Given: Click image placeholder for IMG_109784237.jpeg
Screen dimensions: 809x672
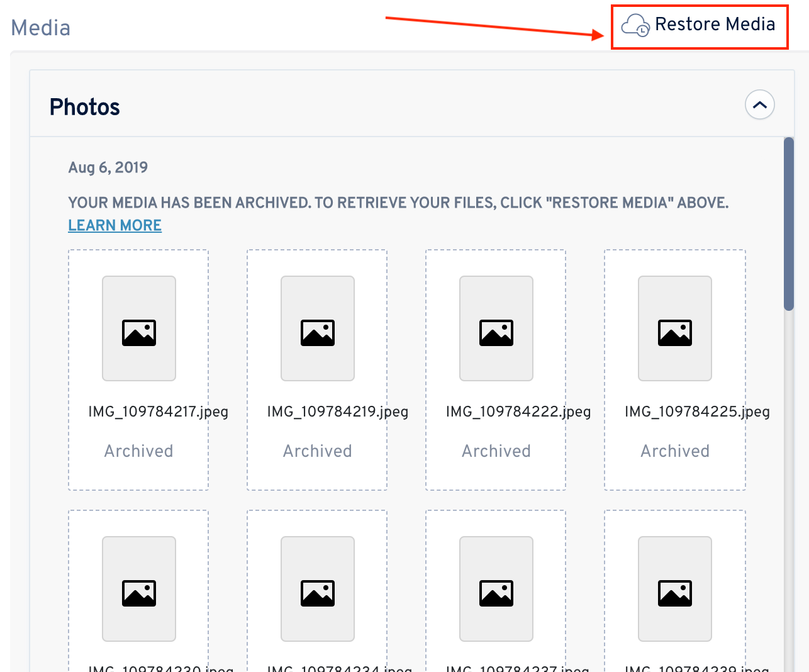Looking at the screenshot, I should [x=496, y=589].
